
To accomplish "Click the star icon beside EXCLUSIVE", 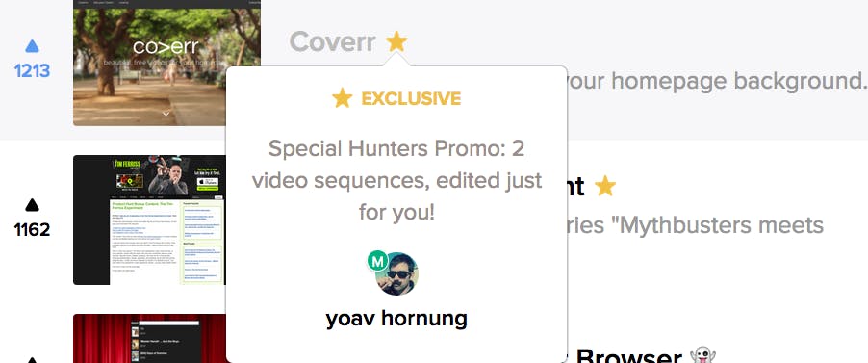I will point(343,98).
